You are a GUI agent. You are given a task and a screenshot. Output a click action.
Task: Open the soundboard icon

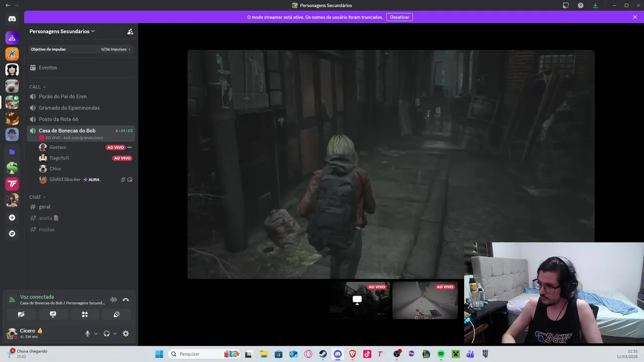tap(117, 314)
